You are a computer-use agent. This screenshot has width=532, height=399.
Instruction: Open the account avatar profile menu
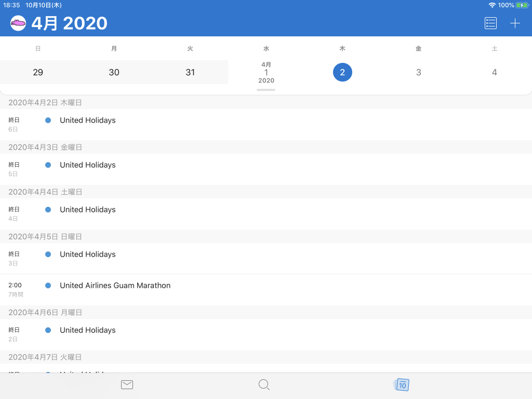point(18,23)
